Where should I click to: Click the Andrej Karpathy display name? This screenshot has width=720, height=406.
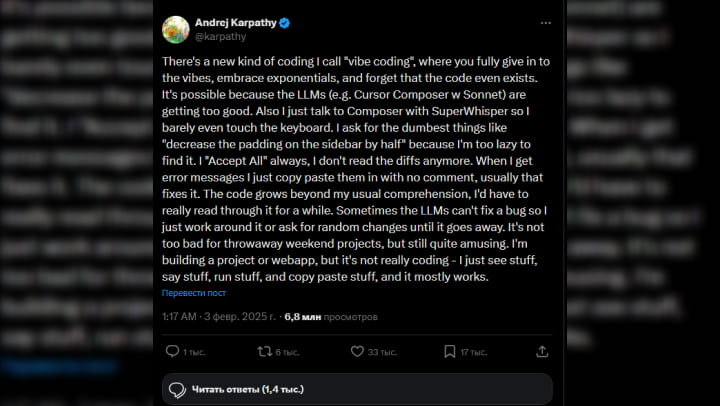(237, 22)
